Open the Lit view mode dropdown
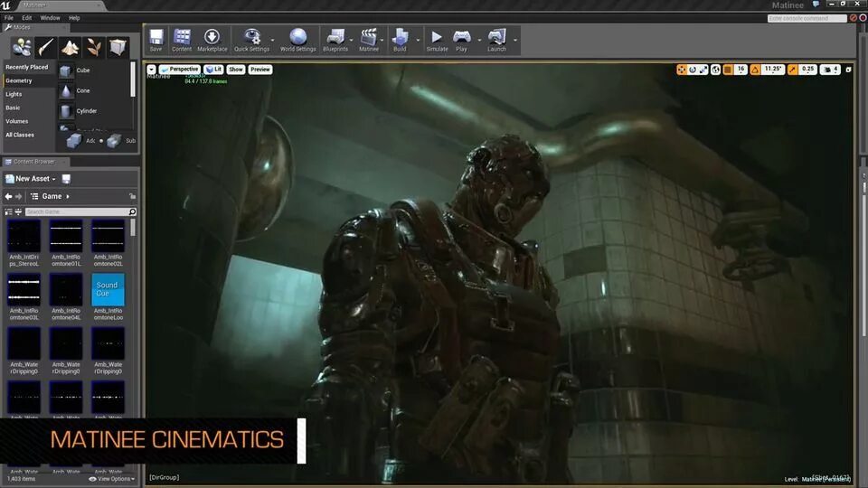868x488 pixels. pyautogui.click(x=213, y=70)
